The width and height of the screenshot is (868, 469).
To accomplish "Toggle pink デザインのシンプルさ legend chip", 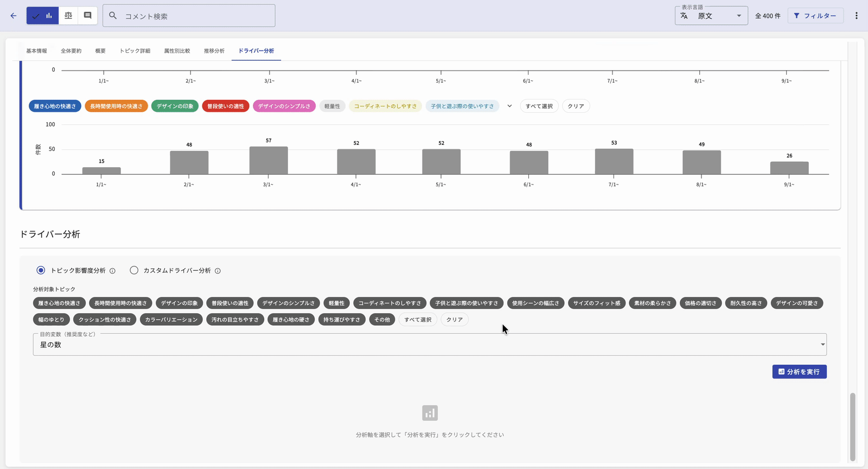I will click(284, 106).
